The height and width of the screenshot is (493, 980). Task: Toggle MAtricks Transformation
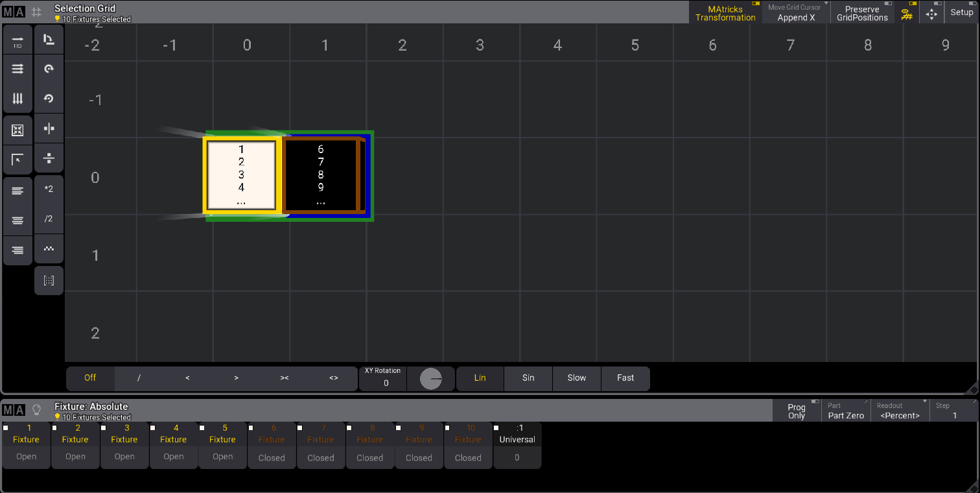[725, 13]
